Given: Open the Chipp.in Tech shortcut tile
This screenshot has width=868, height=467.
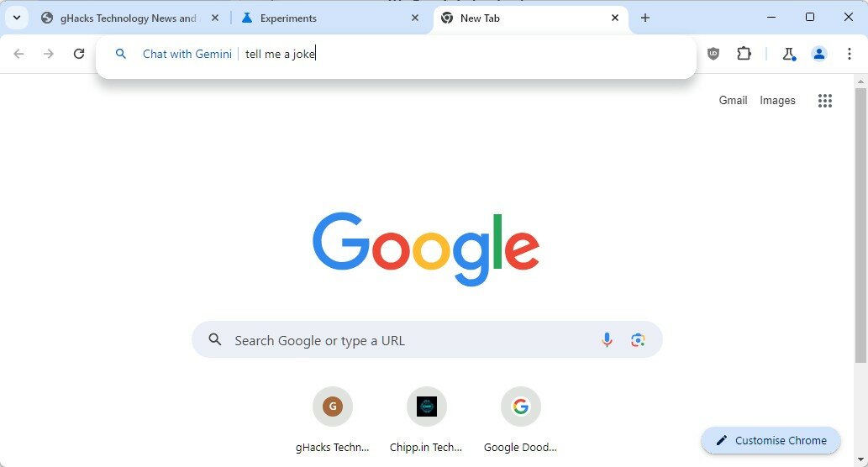Looking at the screenshot, I should [x=426, y=419].
